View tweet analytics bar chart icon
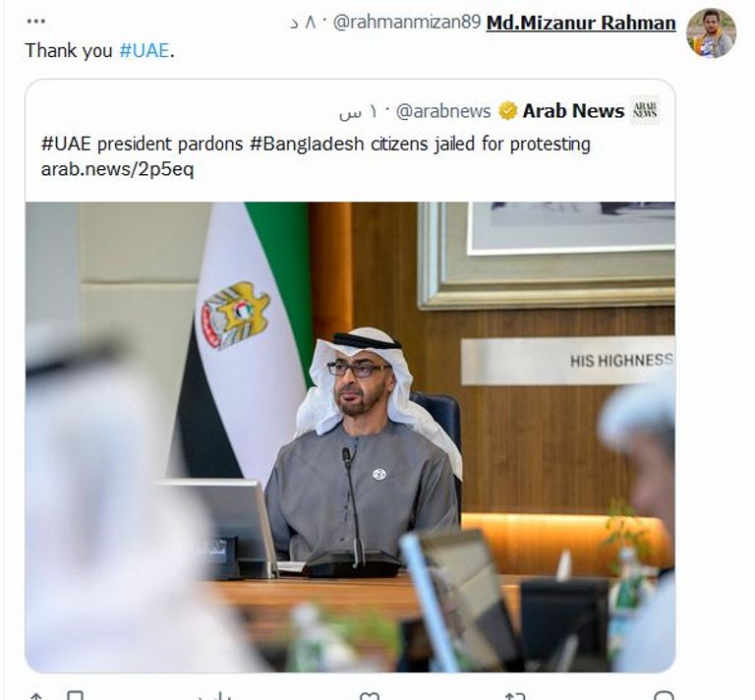755x700 pixels. click(219, 696)
